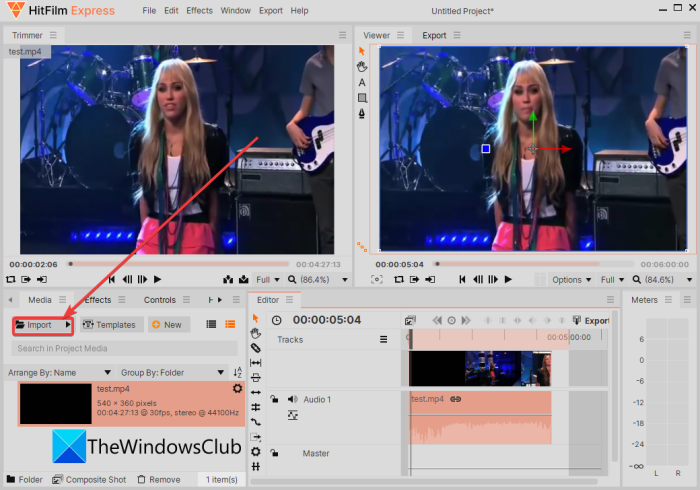This screenshot has height=490, width=700.
Task: Click the Import button
Action: coord(39,325)
